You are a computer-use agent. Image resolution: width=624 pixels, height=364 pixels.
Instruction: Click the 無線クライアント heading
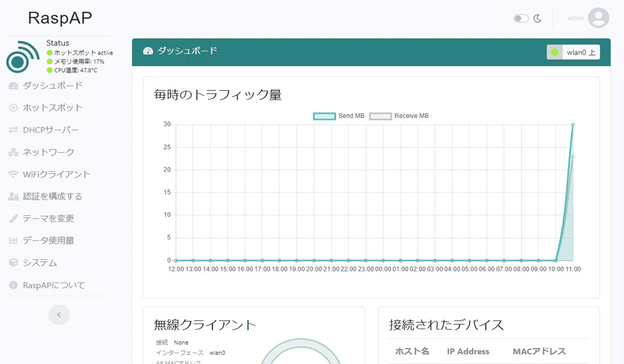(205, 325)
